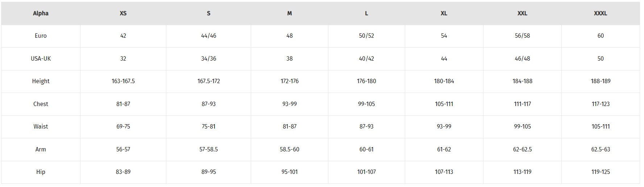Select the Hip row label
This screenshot has height=187, width=644.
pyautogui.click(x=41, y=172)
